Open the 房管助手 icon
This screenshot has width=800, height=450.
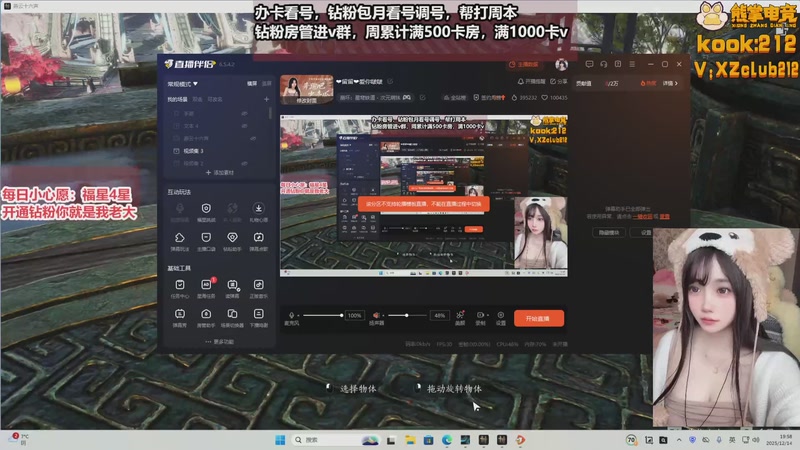206,314
